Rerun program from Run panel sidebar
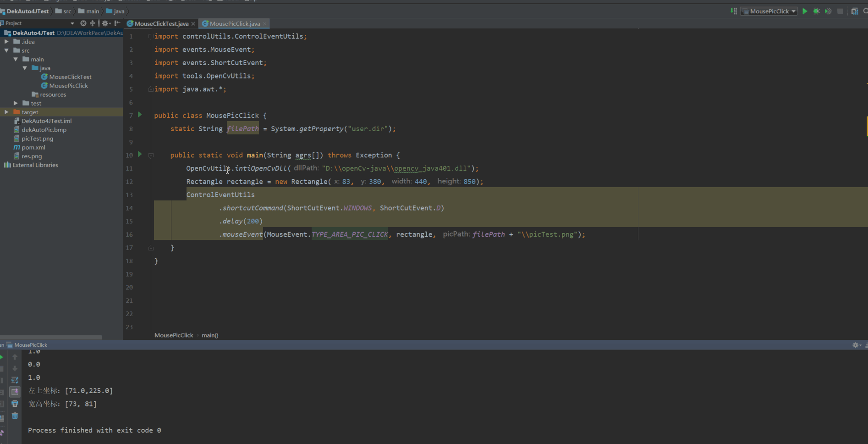The width and height of the screenshot is (868, 444). (x=1, y=357)
